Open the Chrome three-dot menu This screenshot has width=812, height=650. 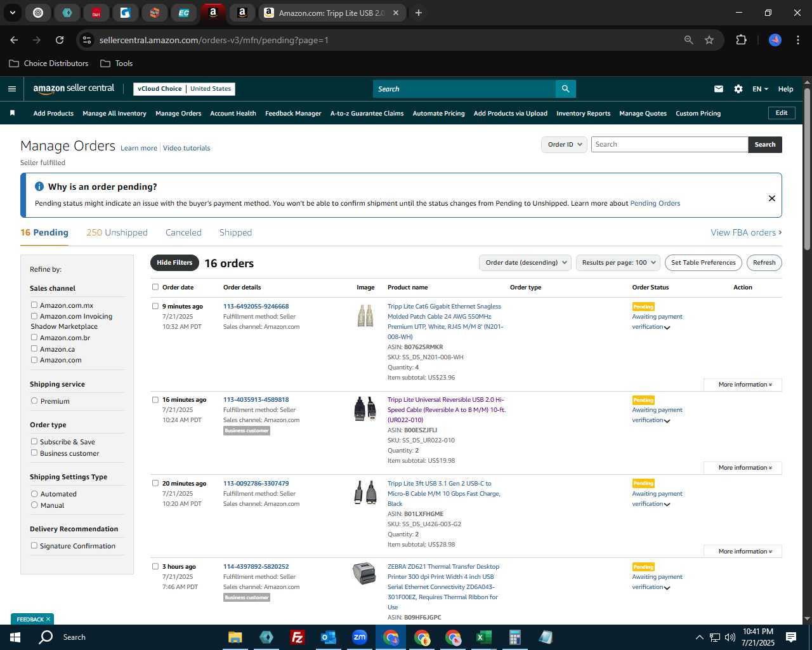point(797,40)
